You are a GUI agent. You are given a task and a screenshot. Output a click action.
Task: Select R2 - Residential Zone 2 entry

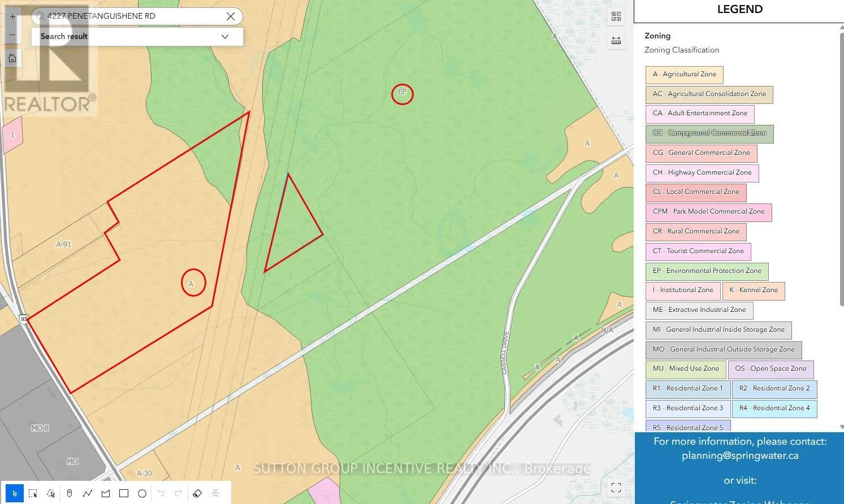click(774, 389)
